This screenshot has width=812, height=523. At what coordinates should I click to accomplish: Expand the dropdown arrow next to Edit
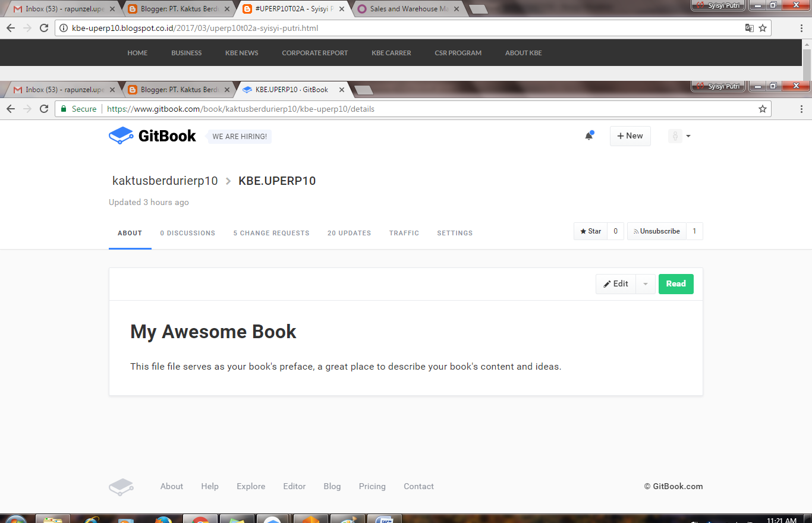pyautogui.click(x=646, y=284)
